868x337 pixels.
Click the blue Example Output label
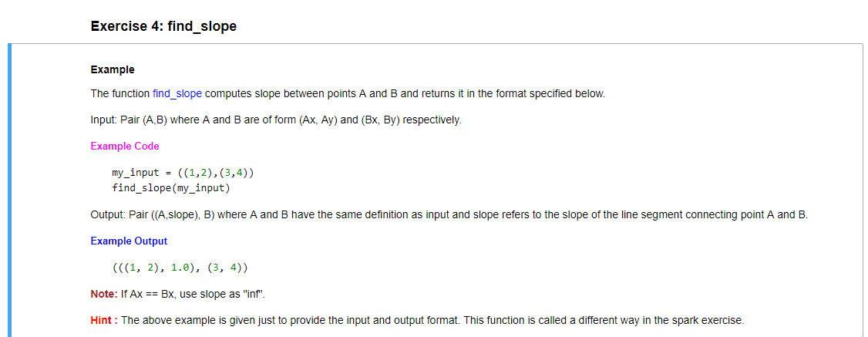pyautogui.click(x=129, y=241)
